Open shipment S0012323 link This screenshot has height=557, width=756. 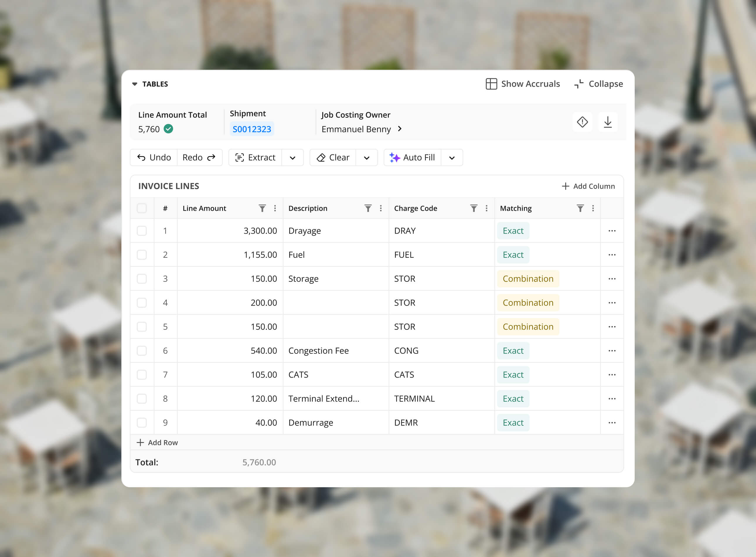pos(251,129)
